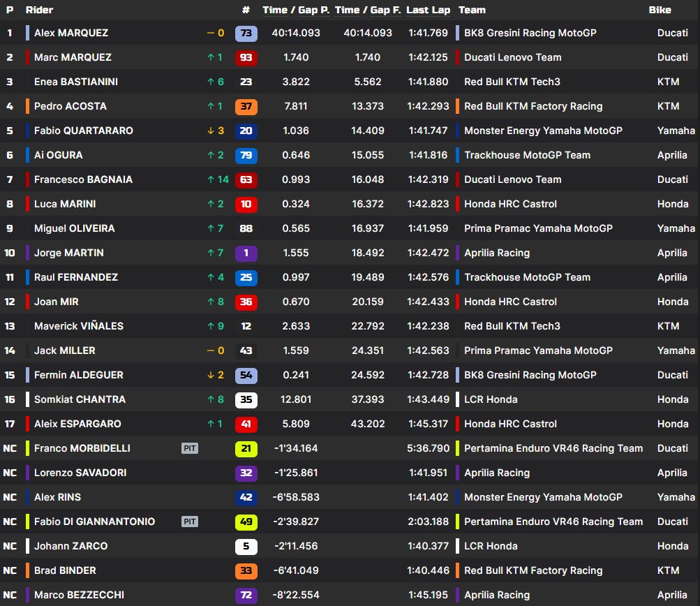700x606 pixels.
Task: Click LCR Honda team in Chantra's row
Action: pos(491,399)
